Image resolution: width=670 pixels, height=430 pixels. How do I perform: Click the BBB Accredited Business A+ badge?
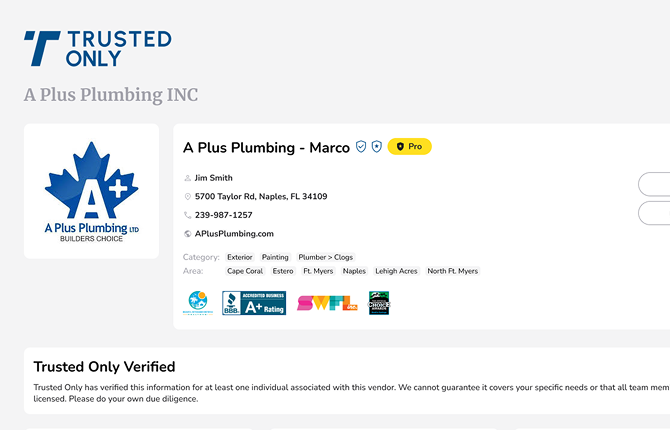click(254, 303)
